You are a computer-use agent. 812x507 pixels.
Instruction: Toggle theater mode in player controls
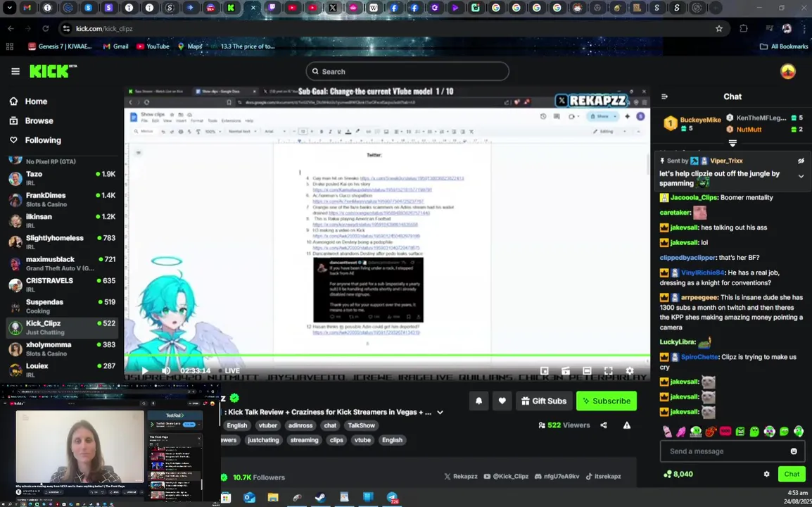587,370
